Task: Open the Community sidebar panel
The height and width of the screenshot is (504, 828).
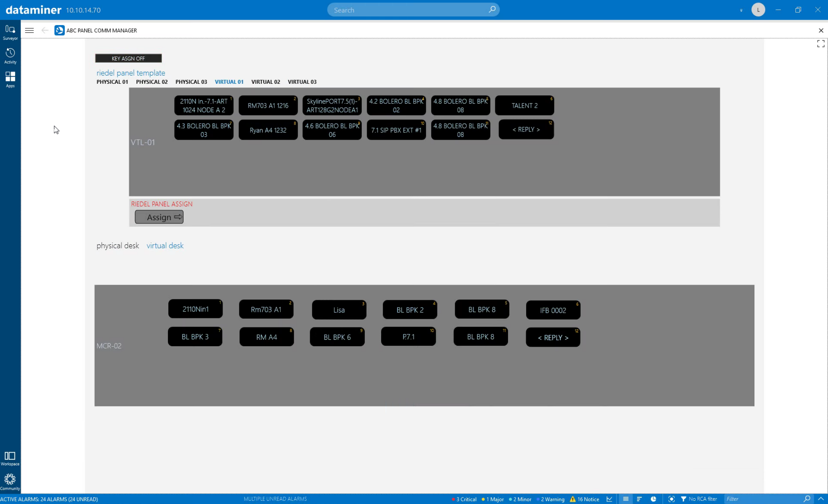Action: (x=10, y=482)
